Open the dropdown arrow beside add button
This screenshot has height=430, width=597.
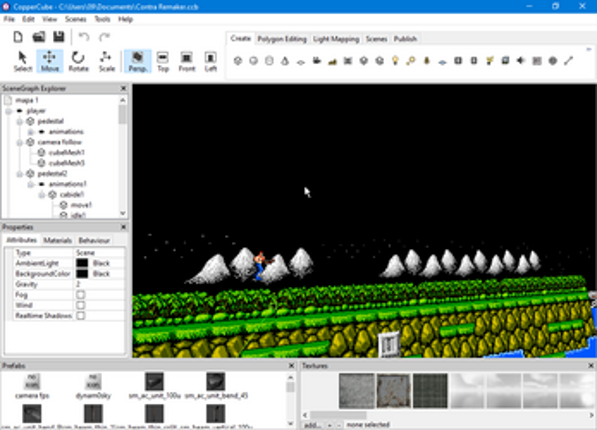click(x=330, y=425)
